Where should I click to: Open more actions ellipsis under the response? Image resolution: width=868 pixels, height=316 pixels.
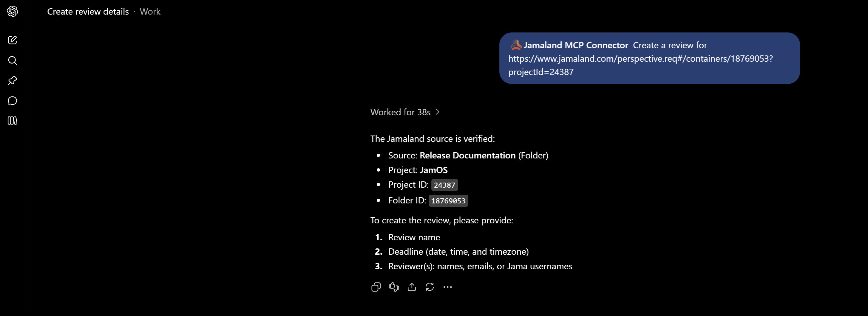point(447,287)
